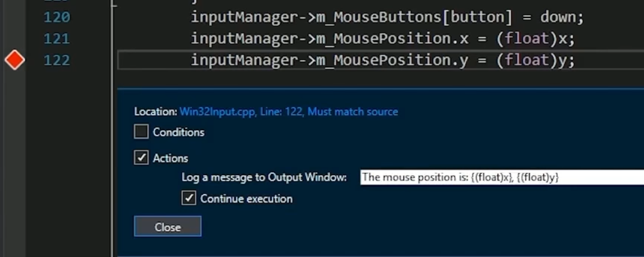Click the 'Log a message to Output Window' label
This screenshot has height=257, width=644.
click(264, 177)
